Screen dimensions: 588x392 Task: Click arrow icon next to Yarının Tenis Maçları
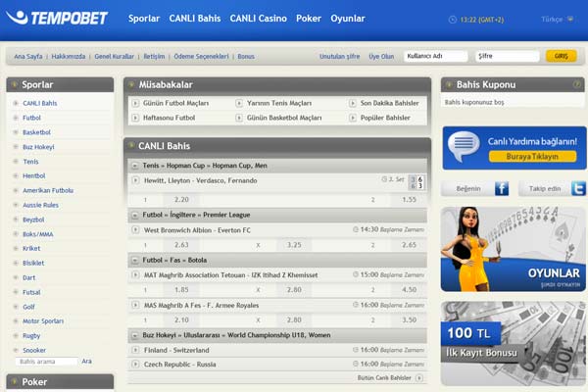click(x=239, y=103)
